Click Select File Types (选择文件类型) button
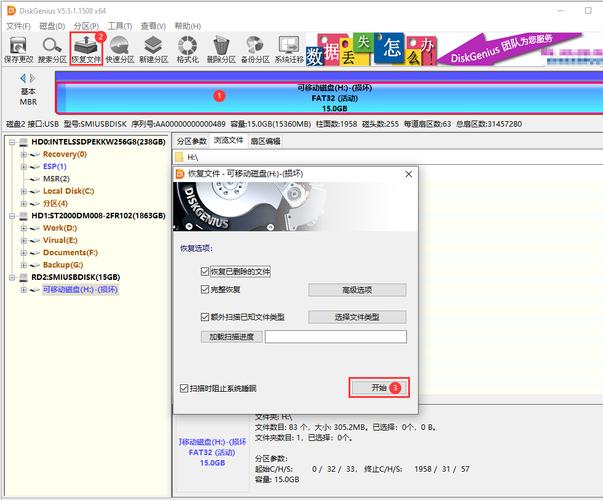The width and height of the screenshot is (603, 500). [x=357, y=317]
